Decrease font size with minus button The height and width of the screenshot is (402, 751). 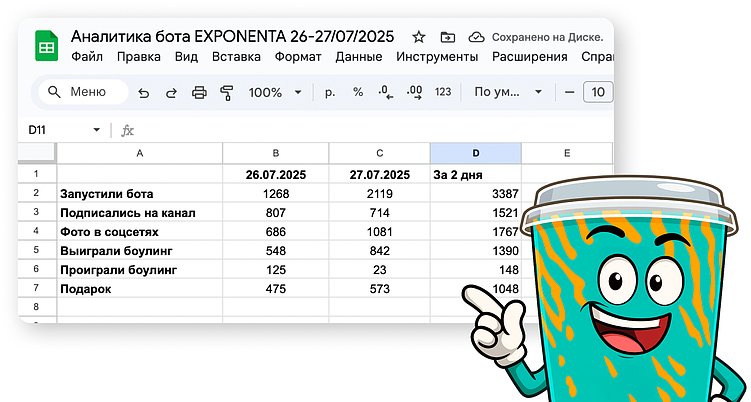point(569,92)
